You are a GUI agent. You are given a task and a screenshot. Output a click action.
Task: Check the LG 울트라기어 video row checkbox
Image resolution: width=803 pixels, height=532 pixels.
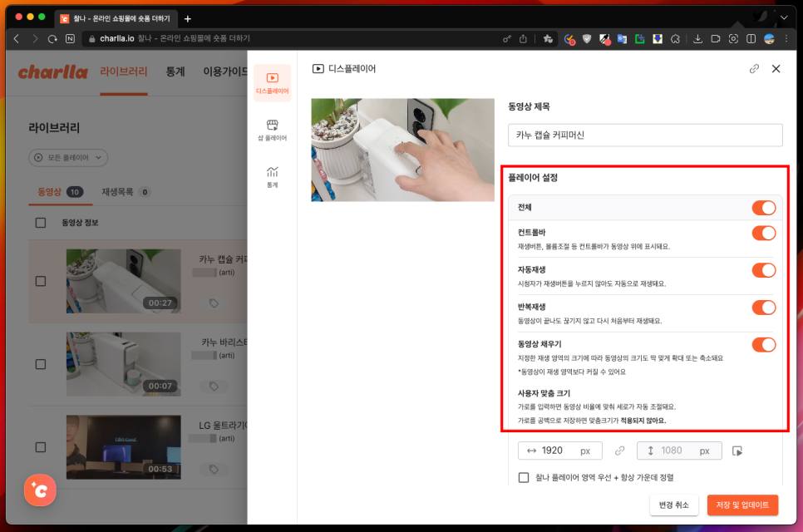coord(41,447)
